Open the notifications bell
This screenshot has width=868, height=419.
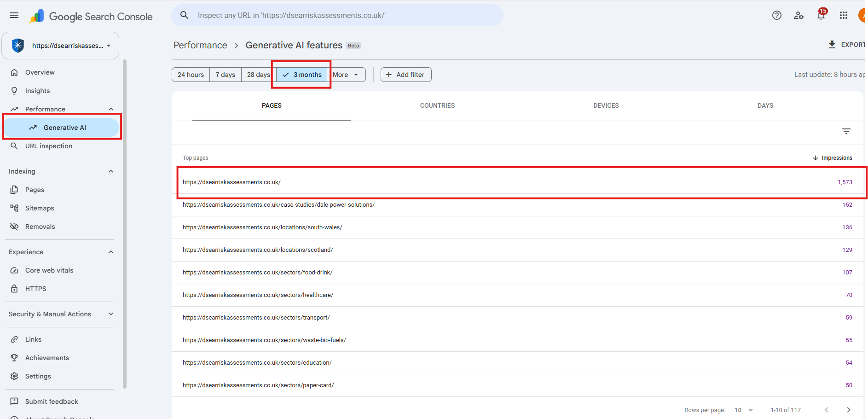[821, 15]
